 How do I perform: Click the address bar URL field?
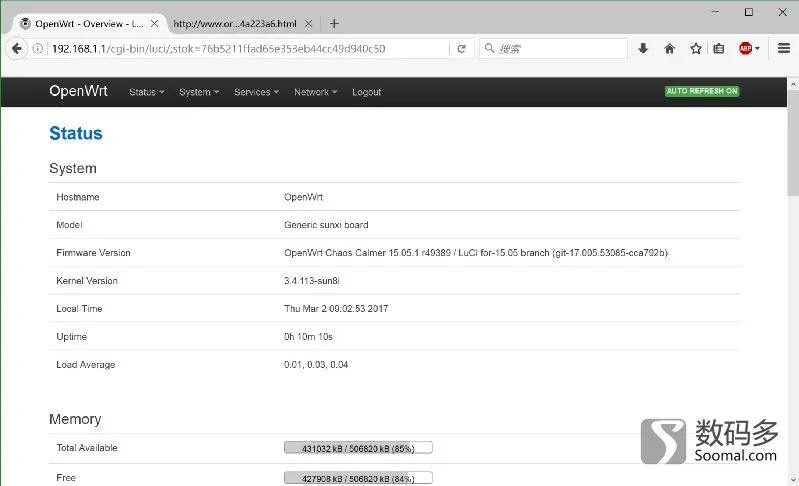tap(247, 48)
